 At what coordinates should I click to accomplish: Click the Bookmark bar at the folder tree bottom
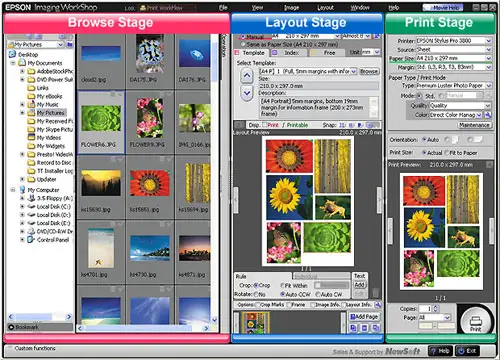pyautogui.click(x=40, y=327)
